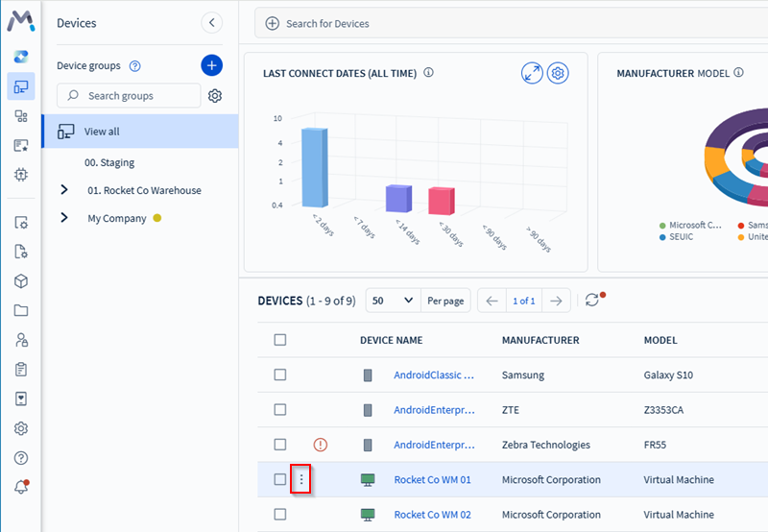
Task: Open notifications bell in the sidebar
Action: (21, 487)
